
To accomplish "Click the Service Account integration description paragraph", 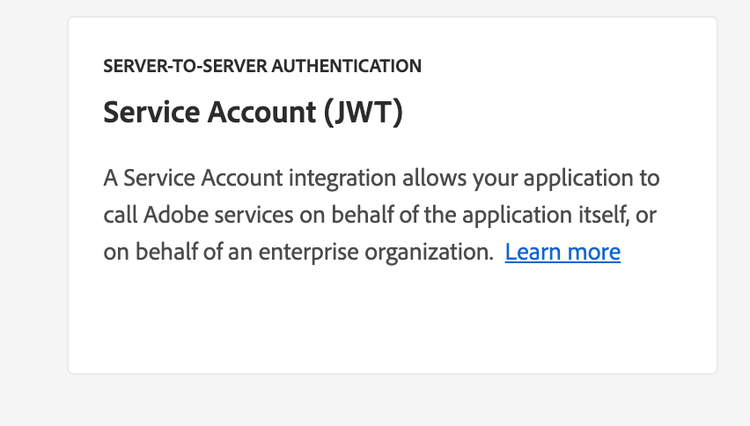I will tap(381, 215).
